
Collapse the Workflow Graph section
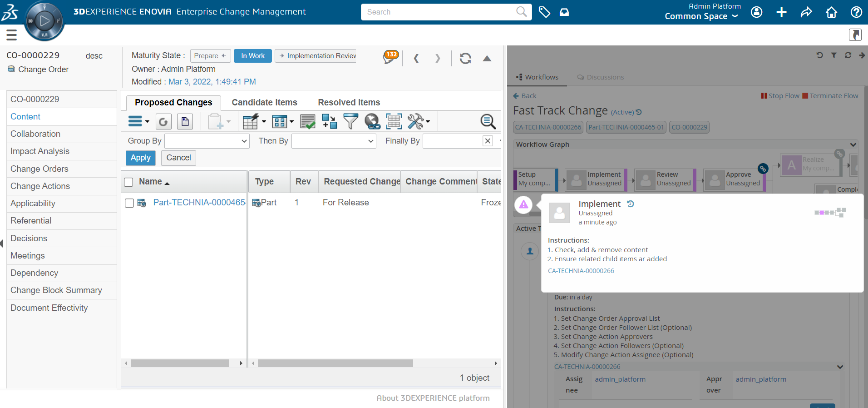pyautogui.click(x=853, y=144)
